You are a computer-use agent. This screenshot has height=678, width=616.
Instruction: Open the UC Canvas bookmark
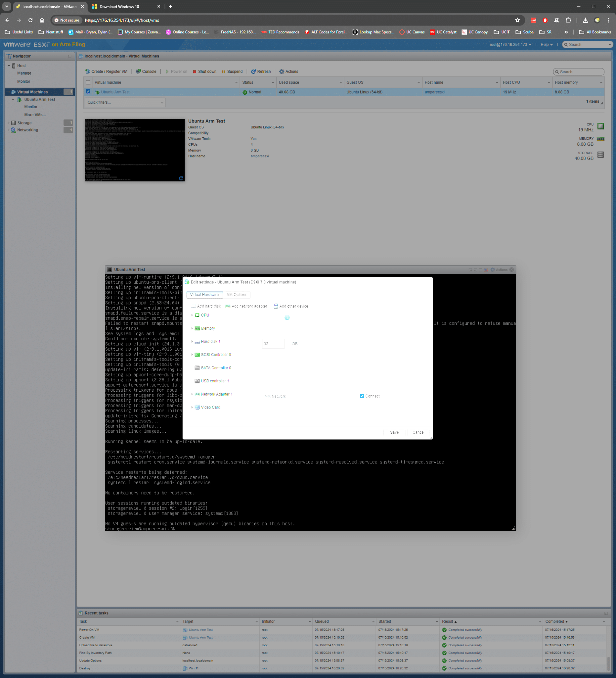412,32
